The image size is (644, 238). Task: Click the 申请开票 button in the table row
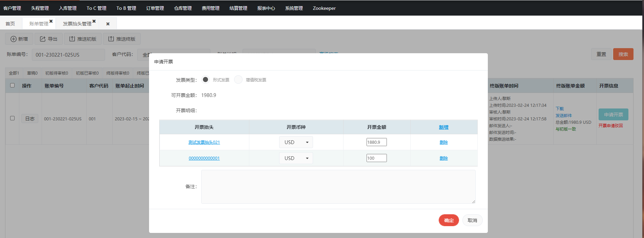pos(614,115)
